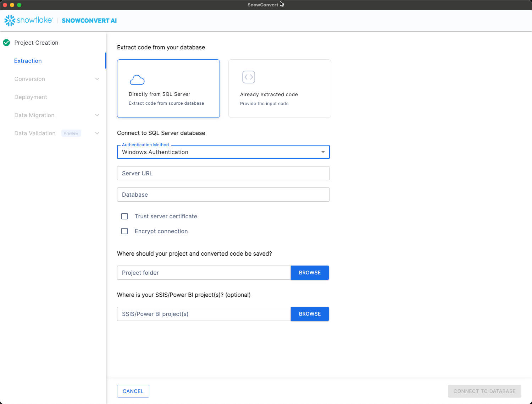Image resolution: width=532 pixels, height=404 pixels.
Task: Browse for SSIS/Power BI project location
Action: 310,314
